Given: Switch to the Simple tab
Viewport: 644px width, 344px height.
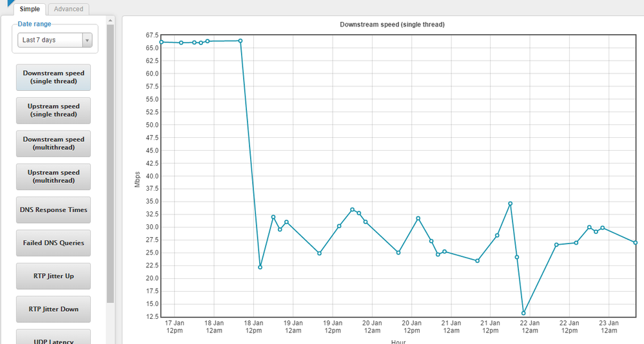Looking at the screenshot, I should point(30,9).
